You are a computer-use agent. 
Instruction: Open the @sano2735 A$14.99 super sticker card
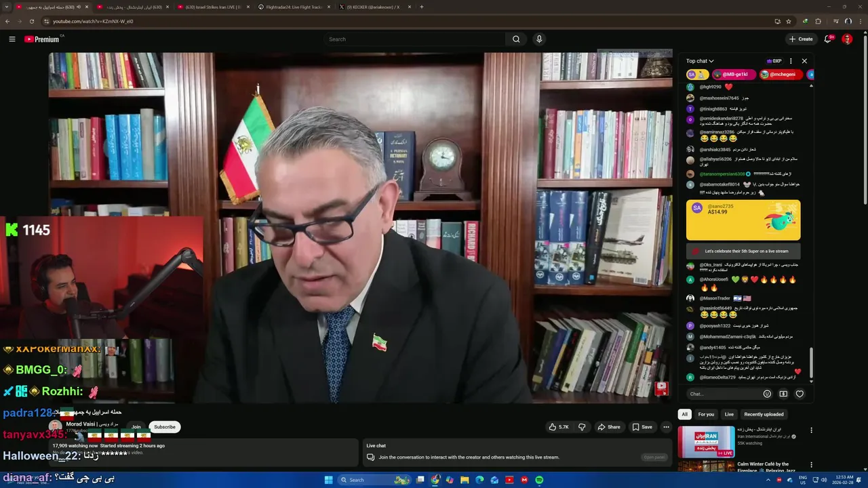tap(743, 220)
